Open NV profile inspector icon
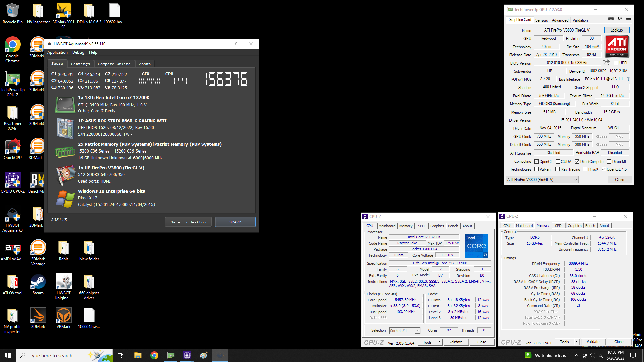Image resolution: width=644 pixels, height=362 pixels. 13,321
